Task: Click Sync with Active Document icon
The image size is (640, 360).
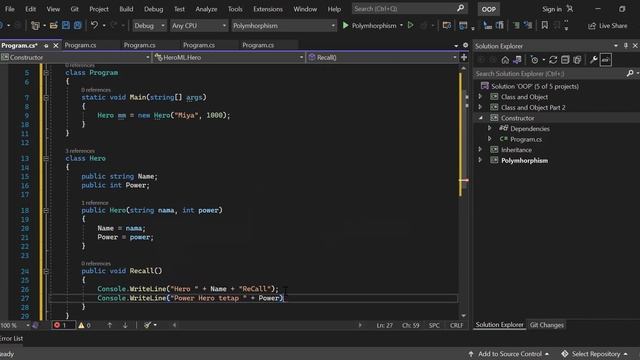Action: (x=553, y=60)
